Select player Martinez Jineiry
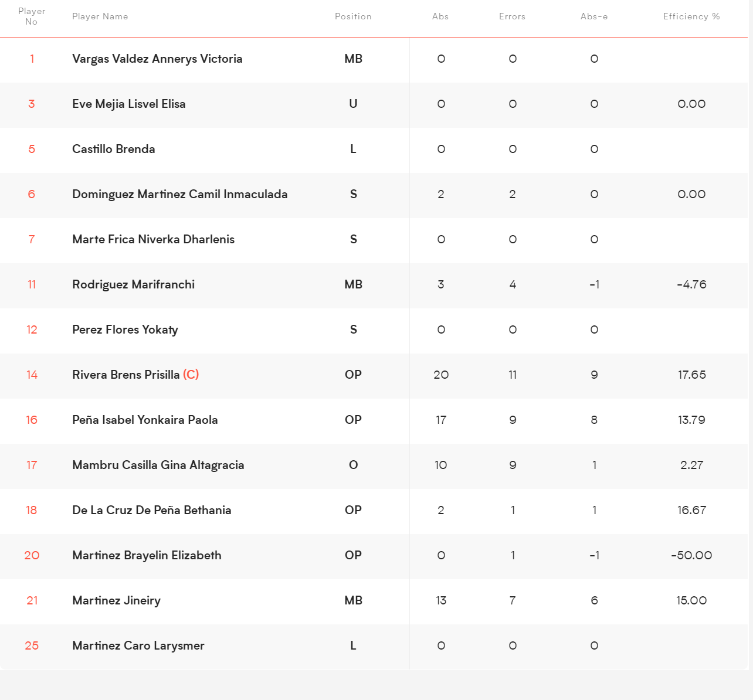This screenshot has width=753, height=700. click(x=116, y=600)
